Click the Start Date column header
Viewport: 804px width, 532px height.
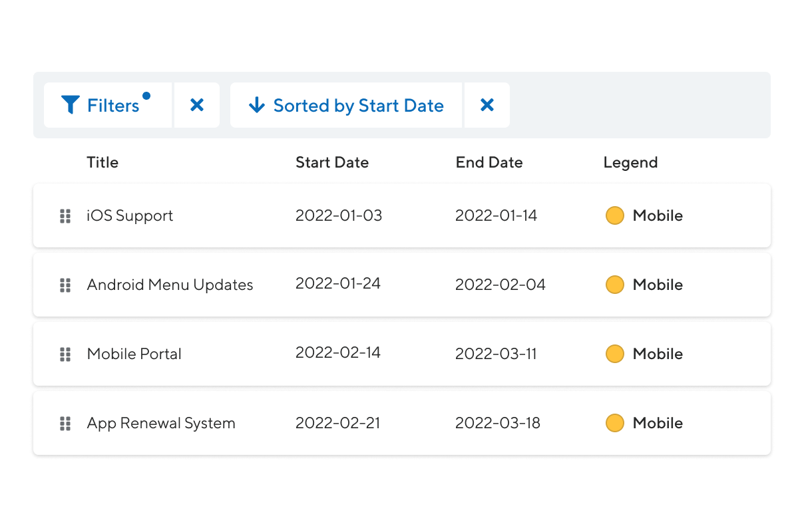click(332, 162)
